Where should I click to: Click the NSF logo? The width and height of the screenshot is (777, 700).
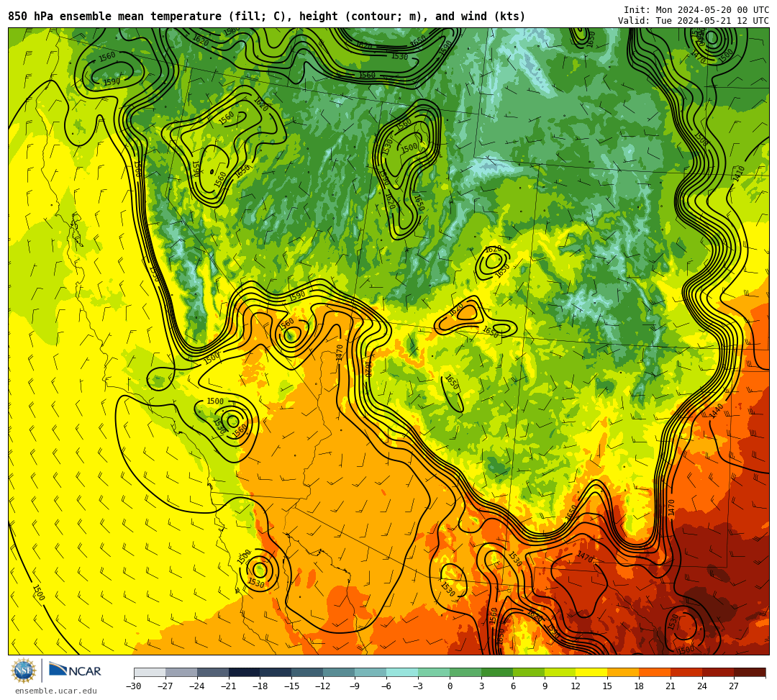pos(23,671)
